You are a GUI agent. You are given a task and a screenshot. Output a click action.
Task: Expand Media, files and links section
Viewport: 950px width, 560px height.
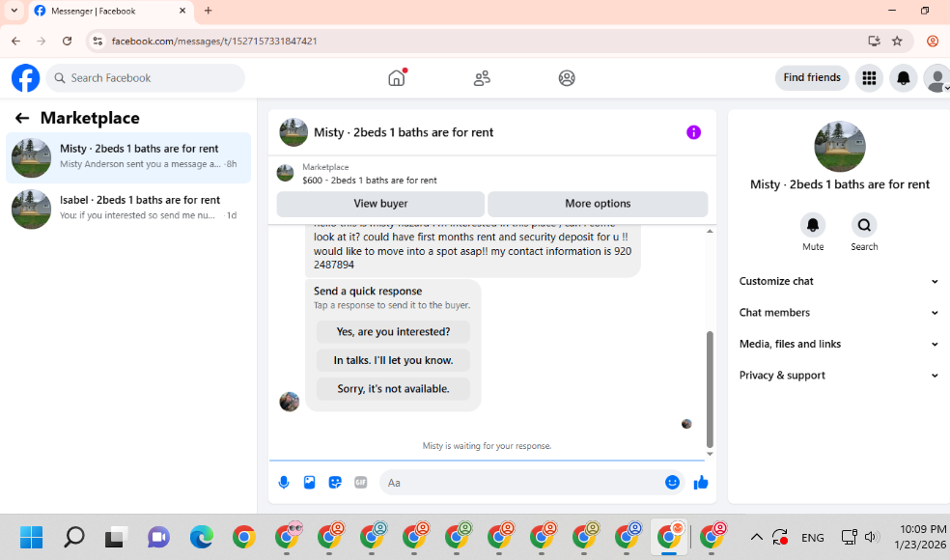point(839,345)
